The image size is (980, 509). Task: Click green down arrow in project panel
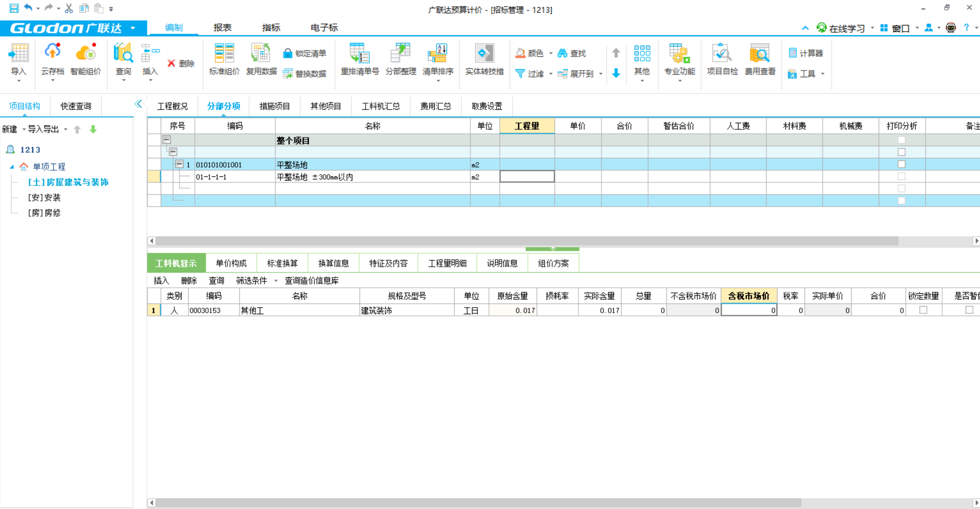(93, 129)
